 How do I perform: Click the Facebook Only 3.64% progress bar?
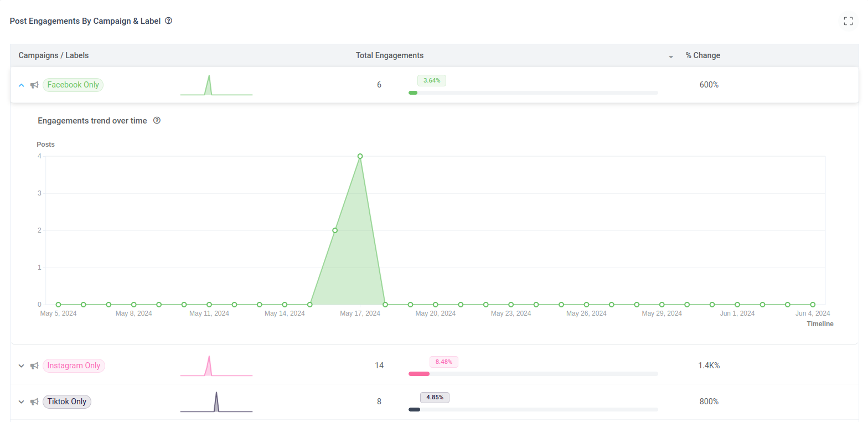coord(533,92)
